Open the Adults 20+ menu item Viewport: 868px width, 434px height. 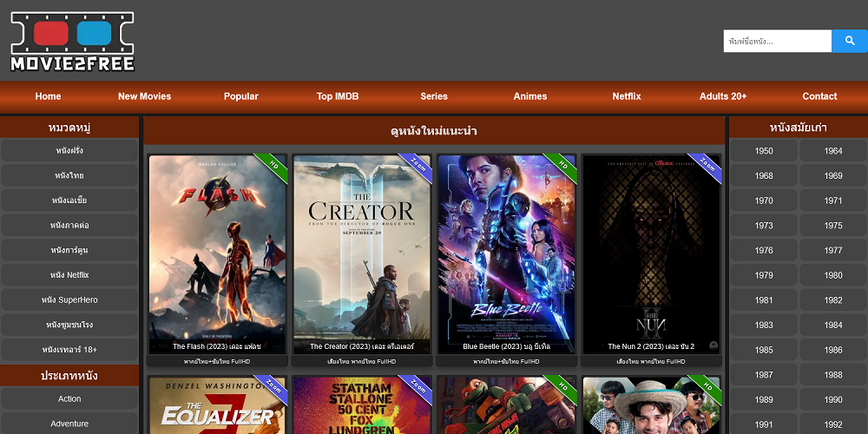723,96
